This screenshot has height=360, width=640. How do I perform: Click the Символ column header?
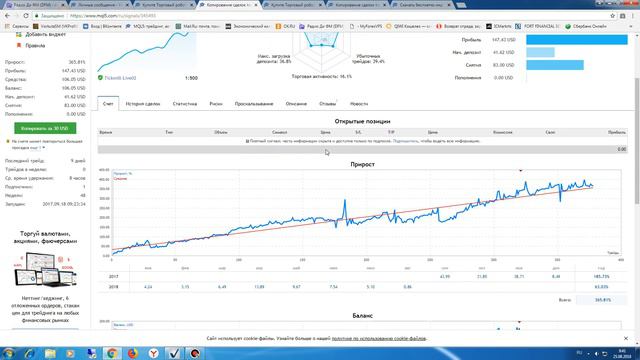click(x=280, y=132)
